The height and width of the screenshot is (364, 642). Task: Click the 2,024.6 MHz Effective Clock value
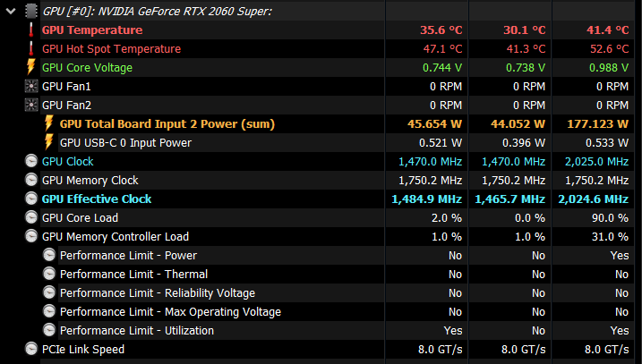click(x=594, y=199)
